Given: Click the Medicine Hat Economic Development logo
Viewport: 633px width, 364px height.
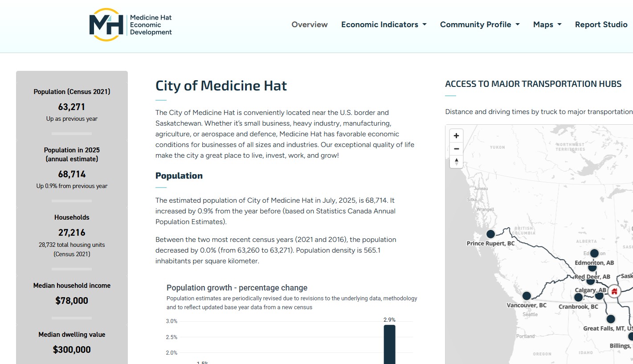Looking at the screenshot, I should (131, 25).
